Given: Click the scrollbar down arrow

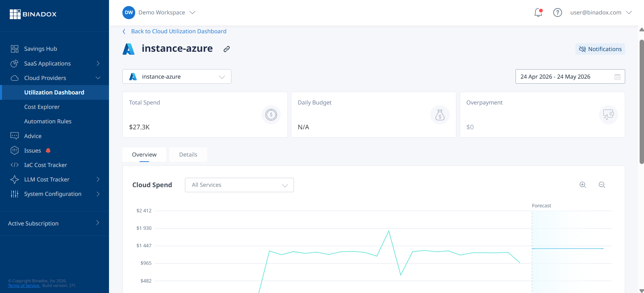Looking at the screenshot, I should [x=642, y=291].
